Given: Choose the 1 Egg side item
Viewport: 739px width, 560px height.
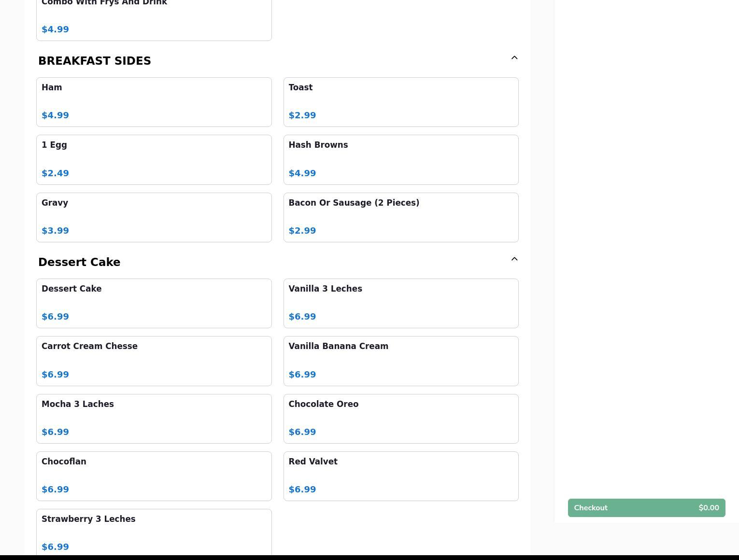Looking at the screenshot, I should tap(154, 160).
